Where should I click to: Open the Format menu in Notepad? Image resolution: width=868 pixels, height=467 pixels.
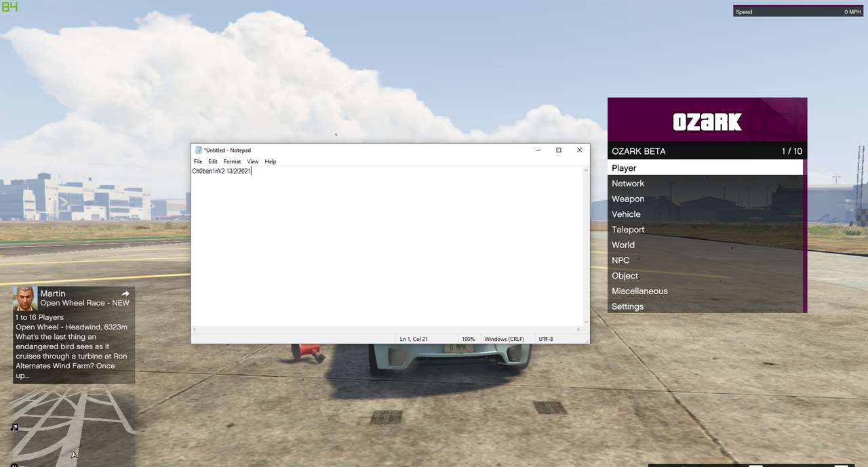point(232,161)
